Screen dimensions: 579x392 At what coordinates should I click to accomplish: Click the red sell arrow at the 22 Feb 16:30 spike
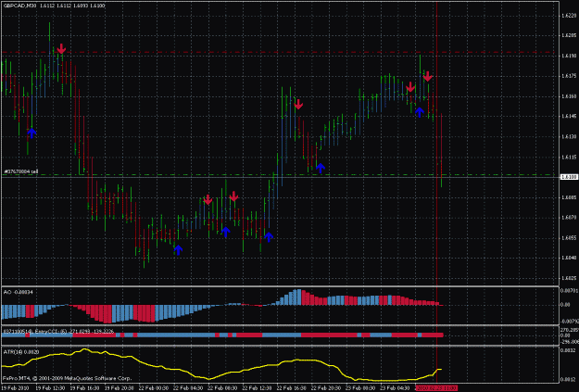[298, 104]
